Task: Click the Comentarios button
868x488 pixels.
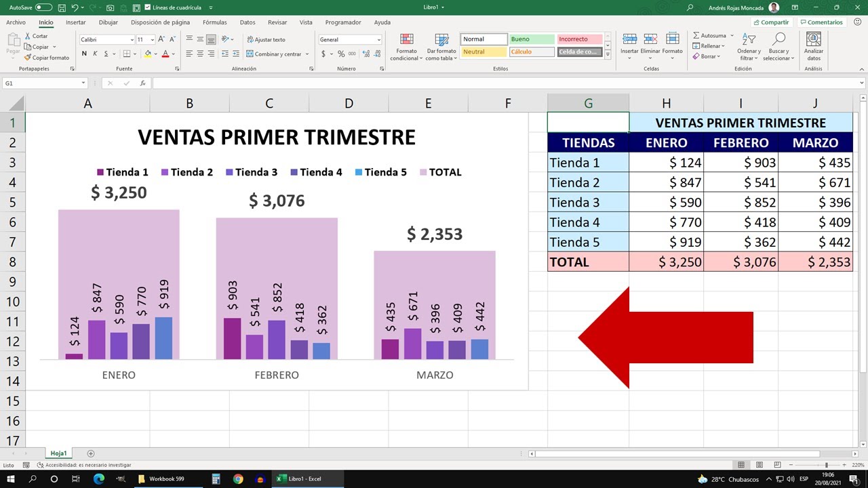Action: pos(821,22)
